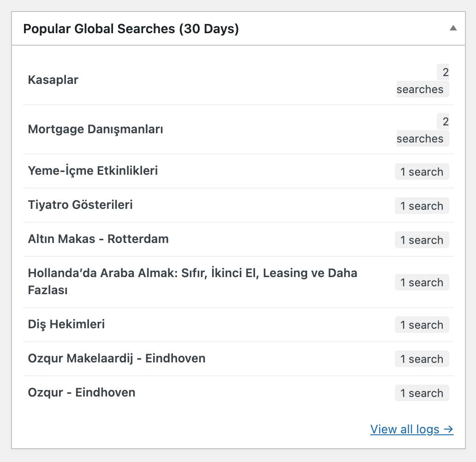Collapse the Popular Global Searches widget arrow

point(453,28)
